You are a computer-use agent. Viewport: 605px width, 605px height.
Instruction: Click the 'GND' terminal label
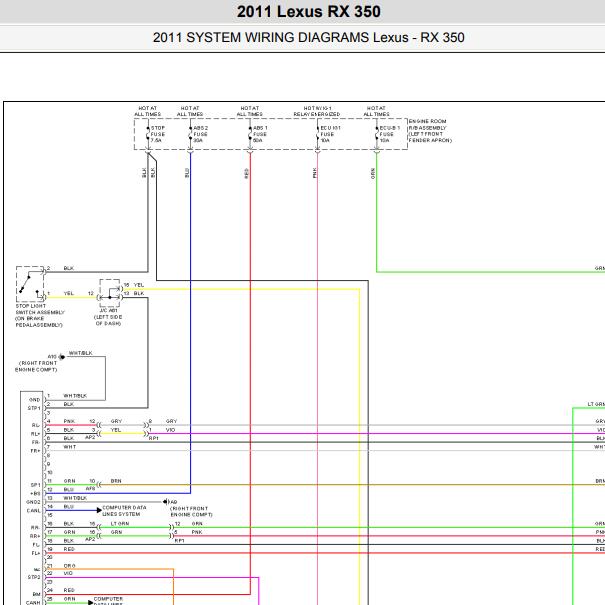(34, 400)
